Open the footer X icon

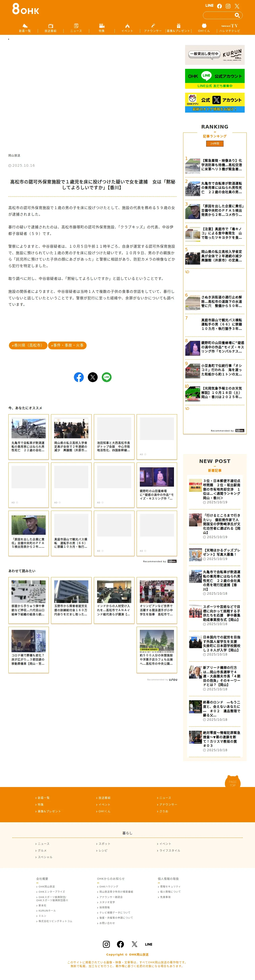point(134,944)
